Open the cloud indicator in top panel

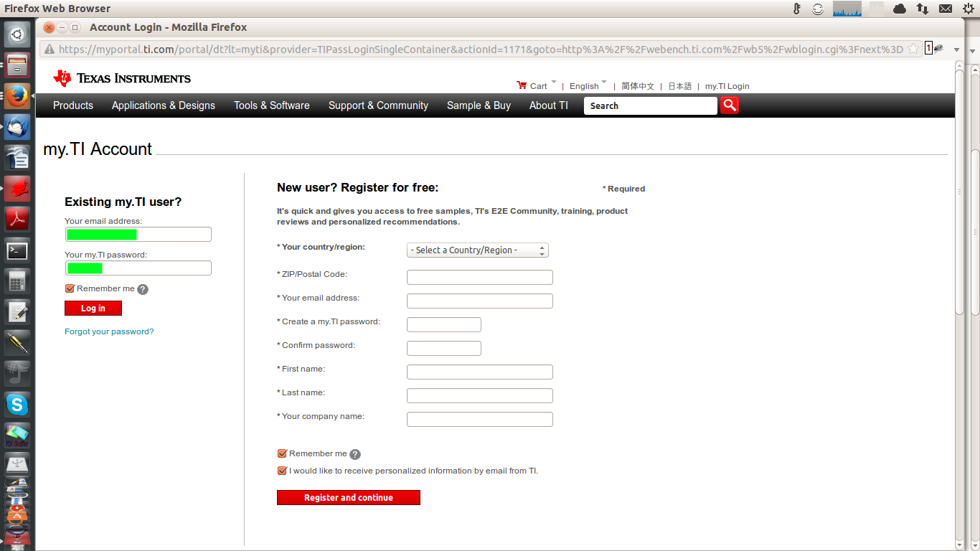point(900,9)
